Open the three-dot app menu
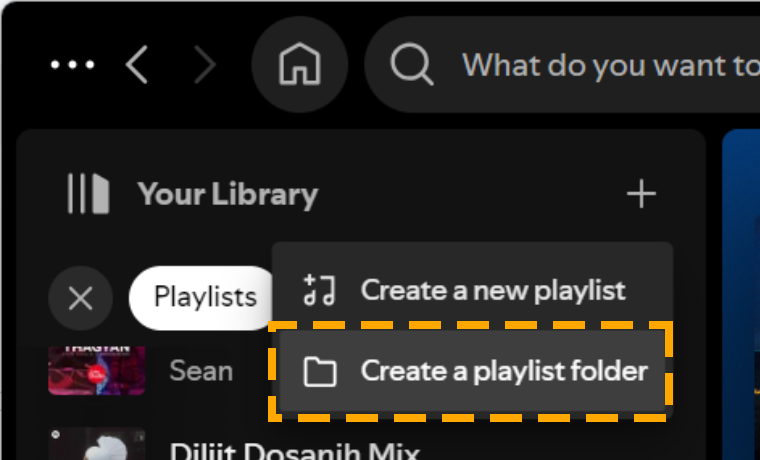760x460 pixels. (73, 64)
